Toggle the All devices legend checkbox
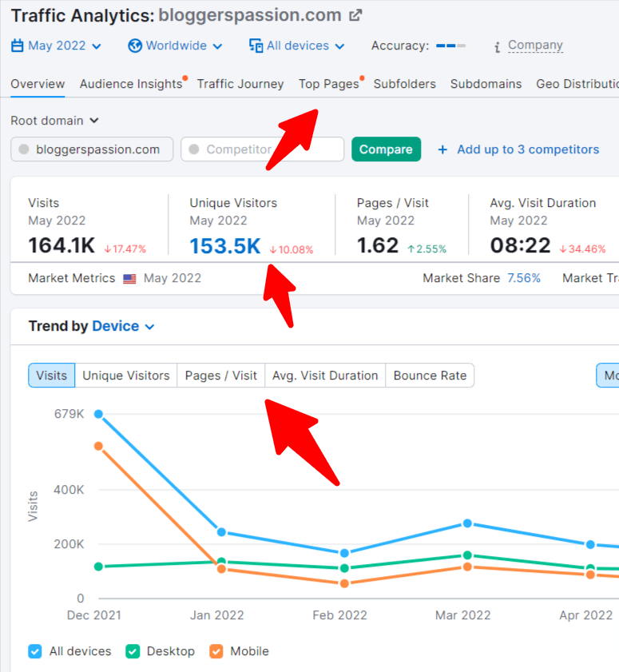This screenshot has width=619, height=672. point(35,651)
